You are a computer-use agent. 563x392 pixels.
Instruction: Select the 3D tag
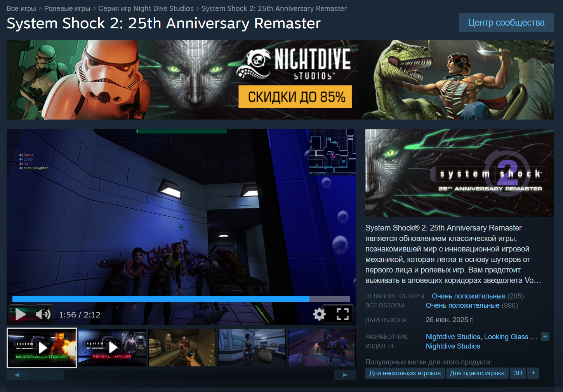518,373
